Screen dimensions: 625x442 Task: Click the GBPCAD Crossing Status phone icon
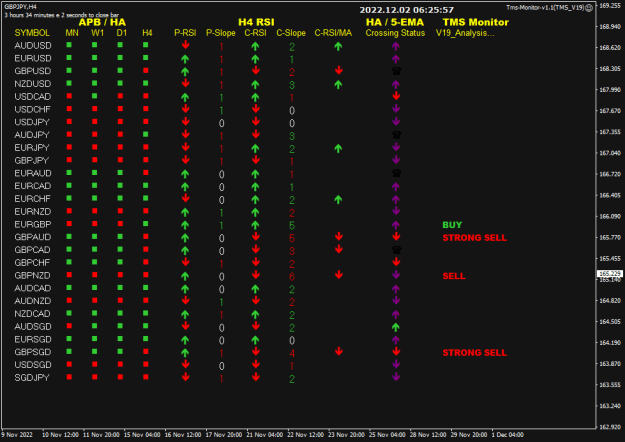[x=396, y=250]
